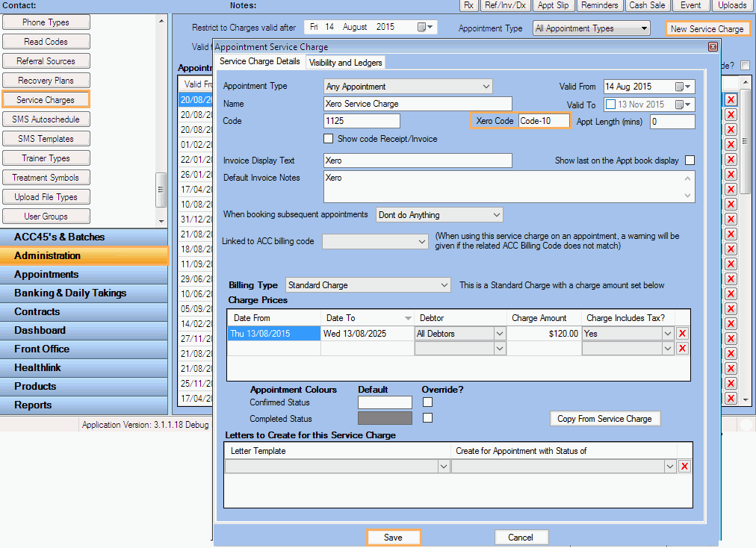Click Copy From Service Charge

click(605, 418)
